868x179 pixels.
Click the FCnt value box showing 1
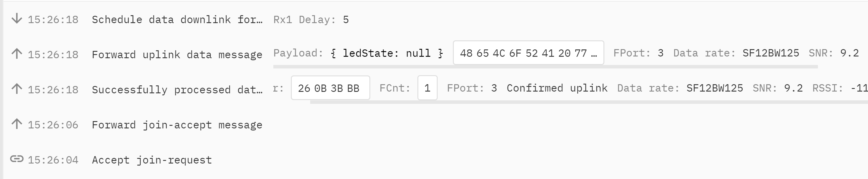click(427, 88)
